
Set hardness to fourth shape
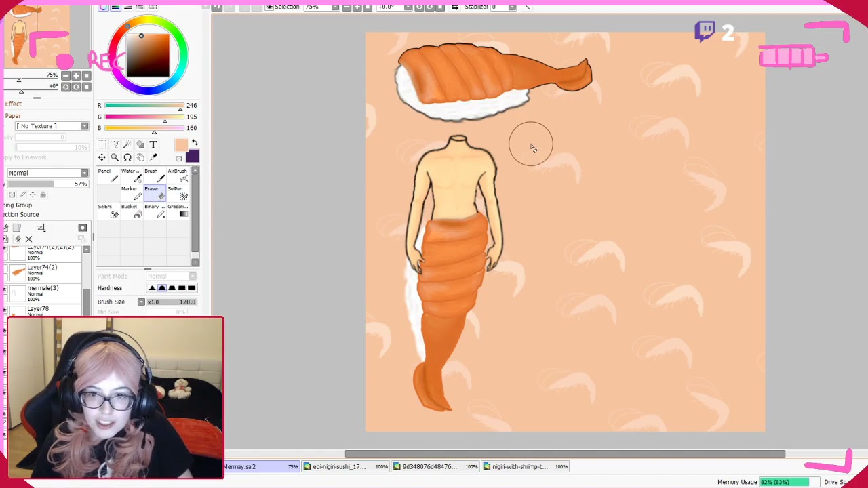(181, 288)
